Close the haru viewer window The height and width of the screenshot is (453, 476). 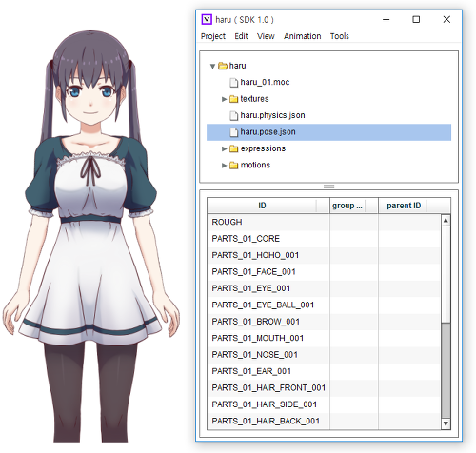[x=446, y=20]
